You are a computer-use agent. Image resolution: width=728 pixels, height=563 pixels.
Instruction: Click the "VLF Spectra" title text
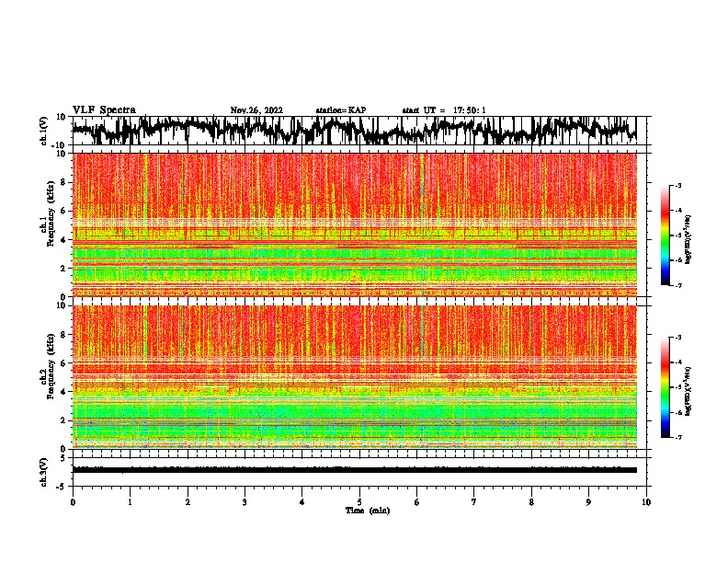104,109
